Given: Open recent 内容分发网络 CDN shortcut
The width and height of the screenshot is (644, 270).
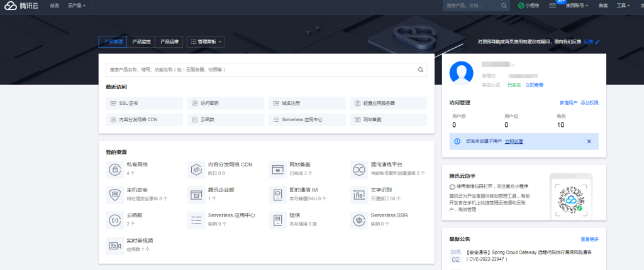Looking at the screenshot, I should (144, 120).
